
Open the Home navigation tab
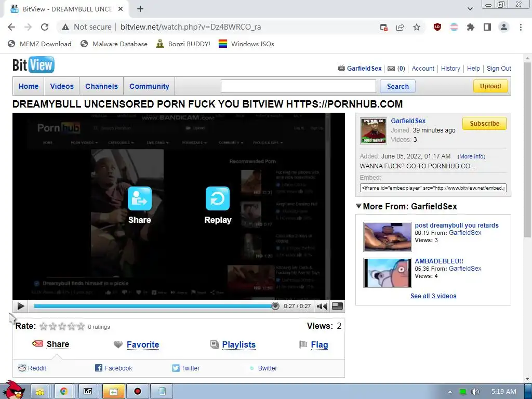tap(29, 86)
